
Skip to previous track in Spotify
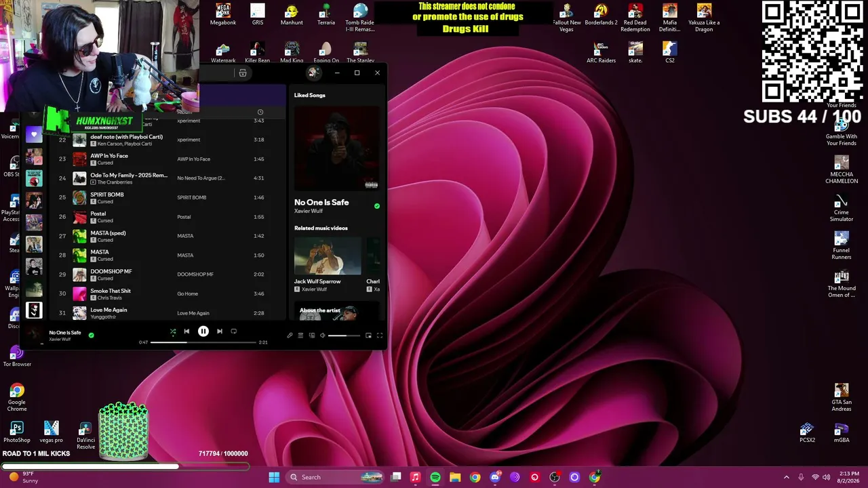pos(186,331)
